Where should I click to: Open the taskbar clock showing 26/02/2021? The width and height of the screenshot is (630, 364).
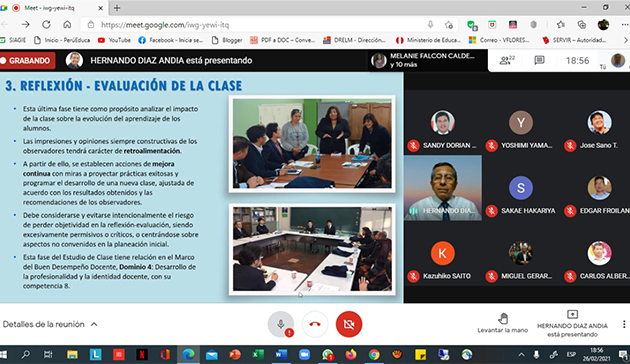point(597,354)
